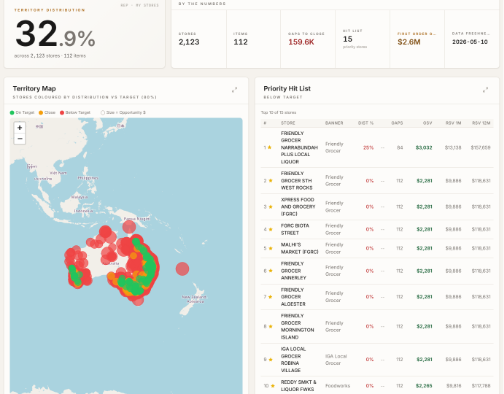Click the Data Freshness 2026-05-10 card
This screenshot has width=504, height=394.
click(472, 39)
